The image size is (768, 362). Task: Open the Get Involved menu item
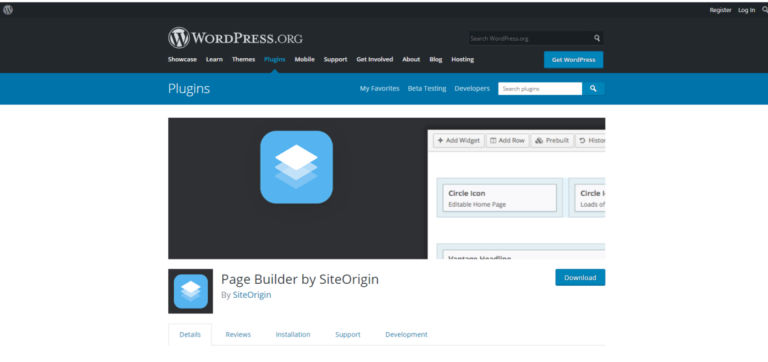[x=375, y=59]
